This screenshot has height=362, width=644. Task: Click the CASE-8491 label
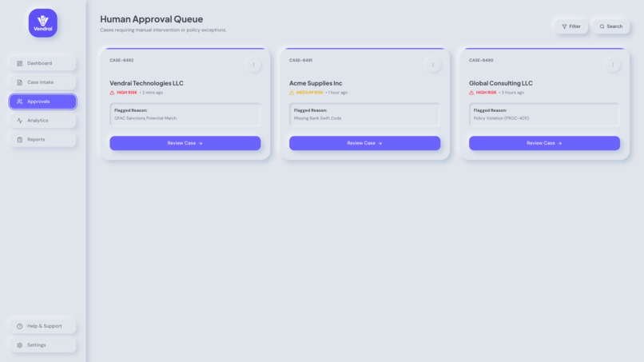tap(300, 60)
